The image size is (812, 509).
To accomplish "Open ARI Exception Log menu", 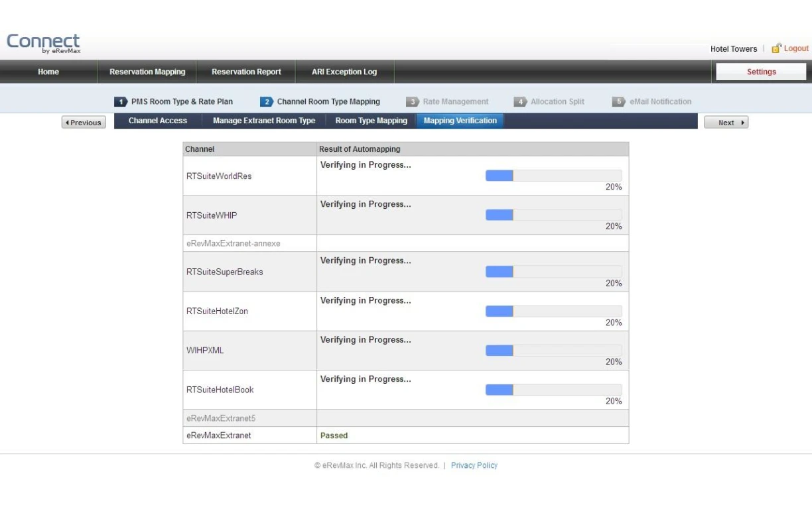I will click(x=344, y=72).
